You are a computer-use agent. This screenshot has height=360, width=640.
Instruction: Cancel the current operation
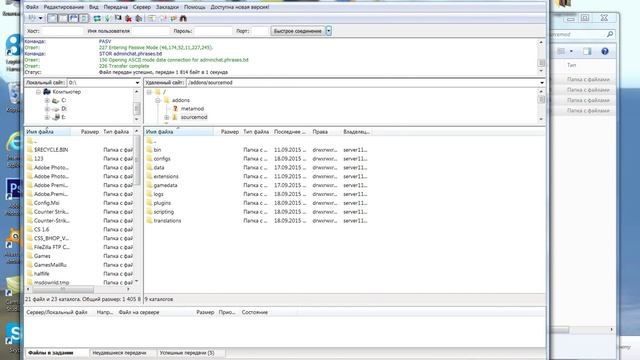(x=118, y=18)
